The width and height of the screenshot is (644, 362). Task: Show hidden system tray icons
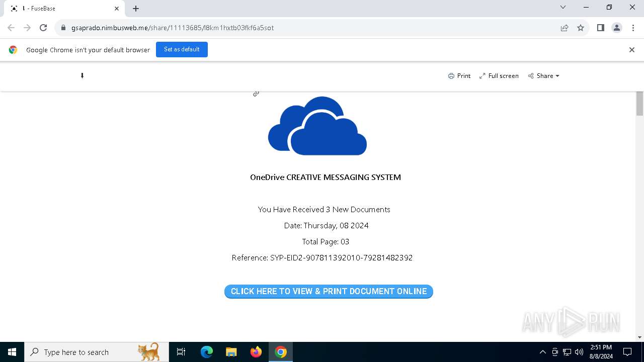coord(542,352)
